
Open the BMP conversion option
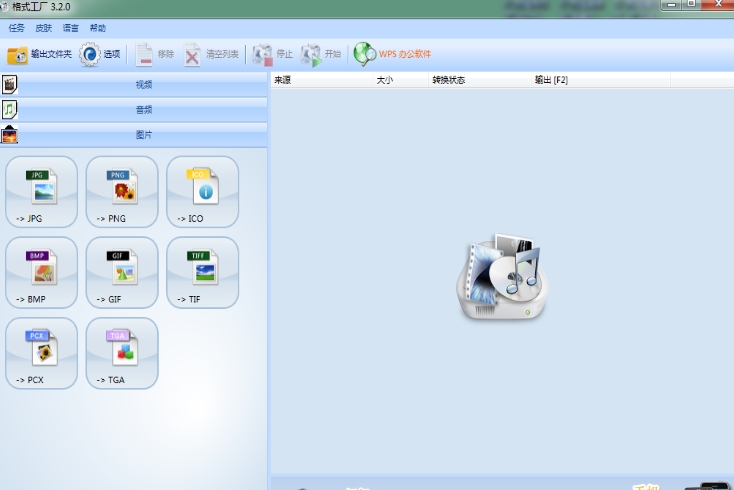pyautogui.click(x=41, y=272)
